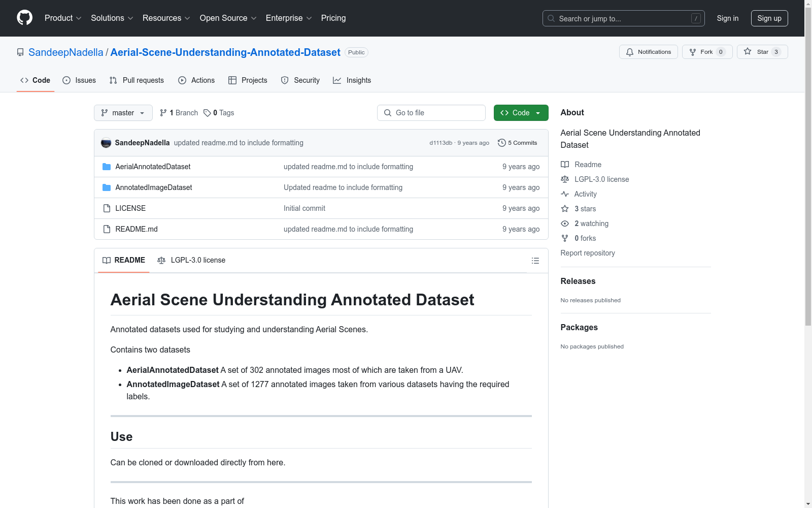The width and height of the screenshot is (812, 508).
Task: Open the green Code dropdown
Action: point(521,113)
